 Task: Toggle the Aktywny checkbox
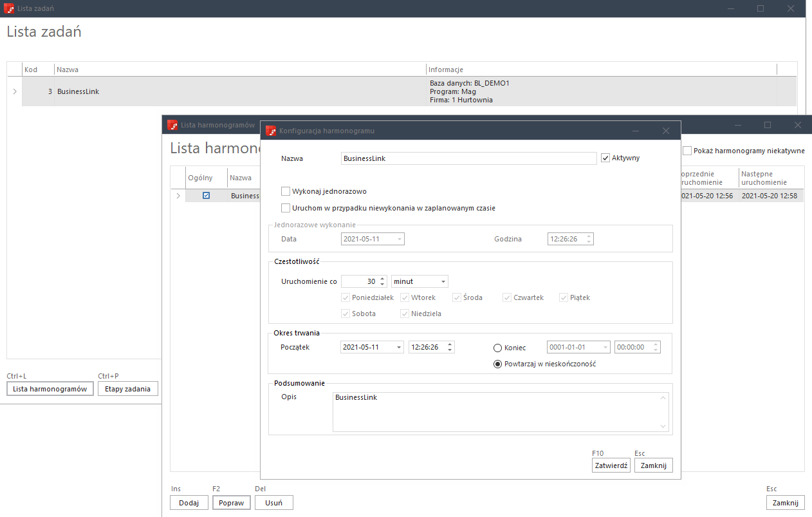605,158
